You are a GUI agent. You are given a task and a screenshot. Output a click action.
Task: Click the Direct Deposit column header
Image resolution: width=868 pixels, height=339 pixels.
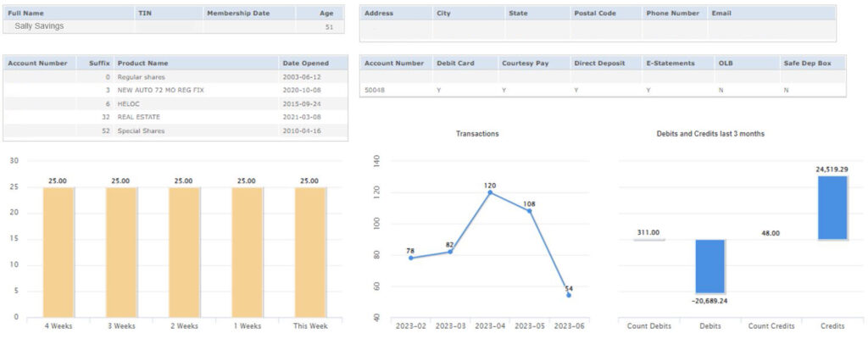(x=605, y=64)
